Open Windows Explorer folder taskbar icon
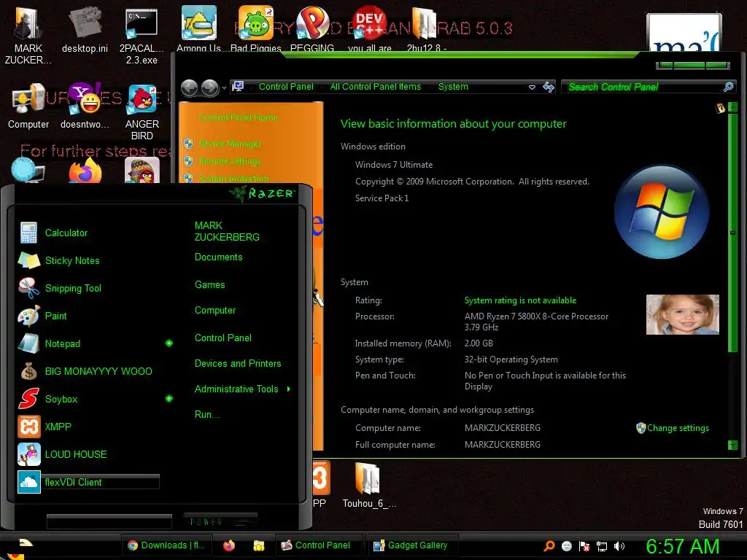 pos(258,545)
